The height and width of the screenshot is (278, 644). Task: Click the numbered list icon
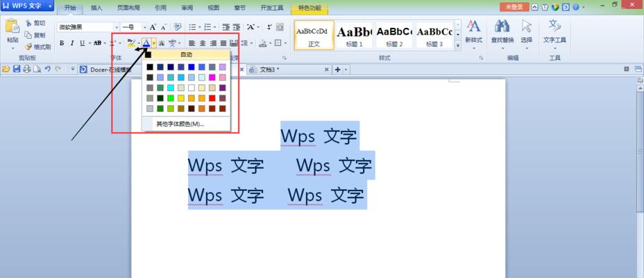(x=207, y=27)
